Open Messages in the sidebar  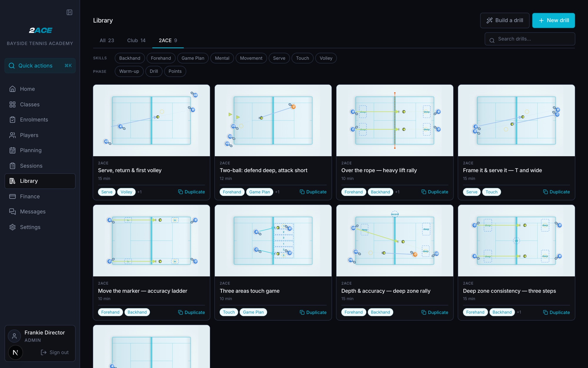click(40, 212)
